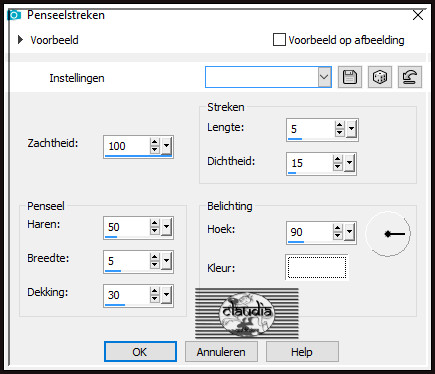
Task: Click the Annuleren button
Action: pyautogui.click(x=221, y=352)
